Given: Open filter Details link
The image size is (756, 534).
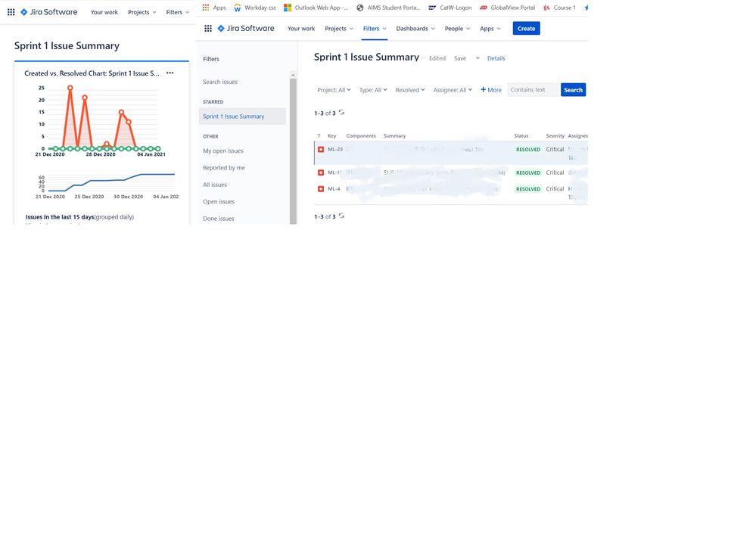Looking at the screenshot, I should click(496, 58).
